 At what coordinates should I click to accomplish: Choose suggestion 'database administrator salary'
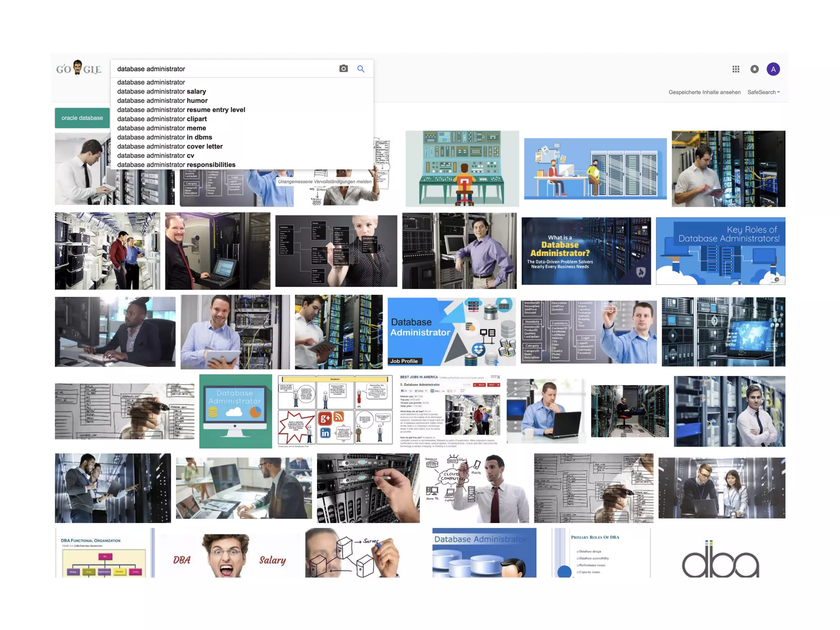[162, 91]
